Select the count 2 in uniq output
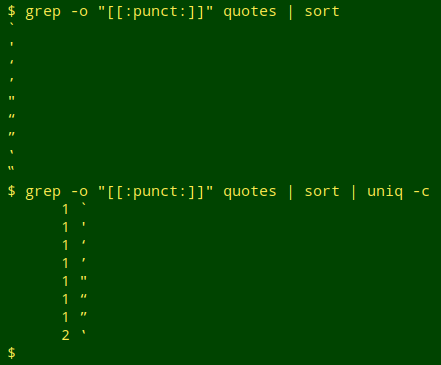The width and height of the screenshot is (441, 365). (x=65, y=335)
